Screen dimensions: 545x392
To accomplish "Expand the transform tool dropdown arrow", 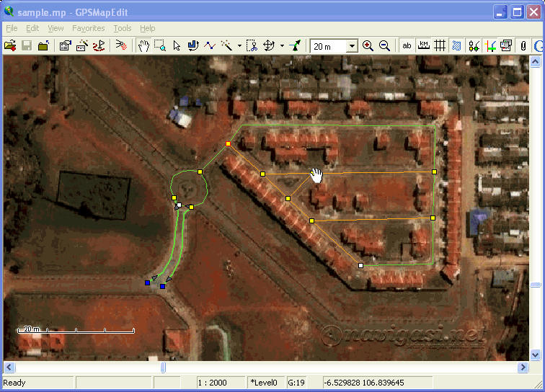I will point(282,45).
